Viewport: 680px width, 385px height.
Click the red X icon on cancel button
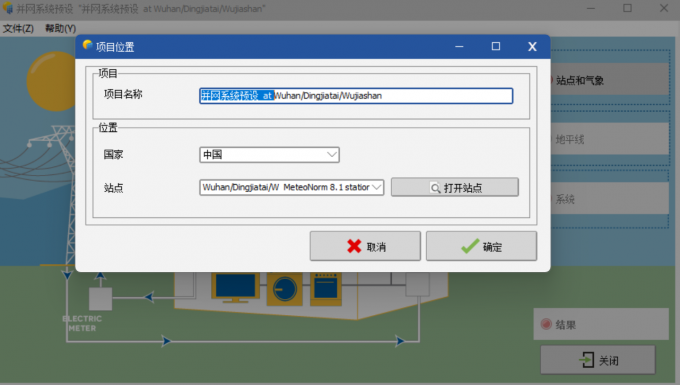pyautogui.click(x=354, y=246)
